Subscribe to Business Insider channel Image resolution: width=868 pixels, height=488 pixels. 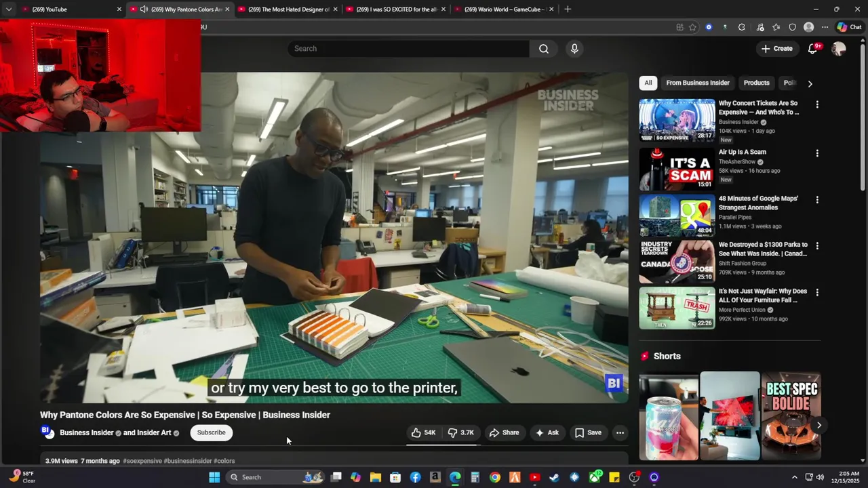click(211, 432)
